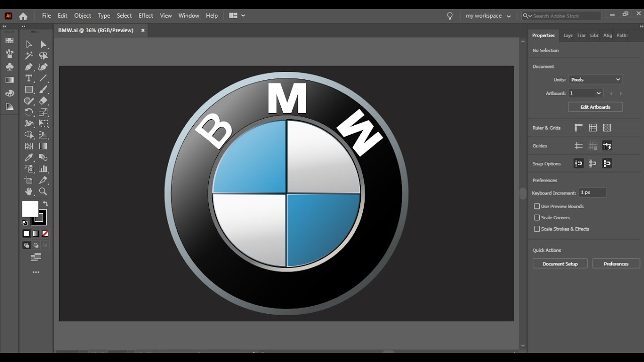This screenshot has height=362, width=644.
Task: Check Scale Corners option
Action: point(537,218)
